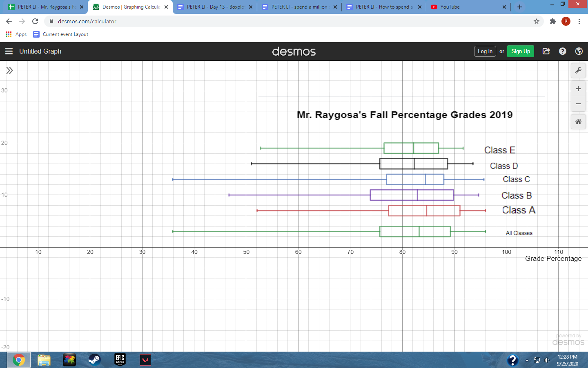The height and width of the screenshot is (368, 588).
Task: Launch Steam from the taskbar
Action: point(94,360)
